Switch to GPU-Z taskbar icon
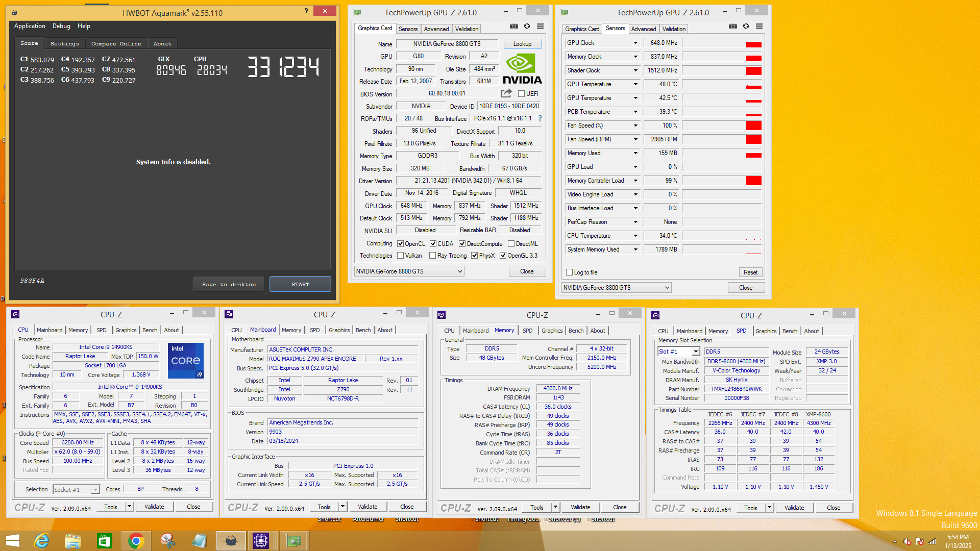The image size is (980, 551). tap(293, 541)
